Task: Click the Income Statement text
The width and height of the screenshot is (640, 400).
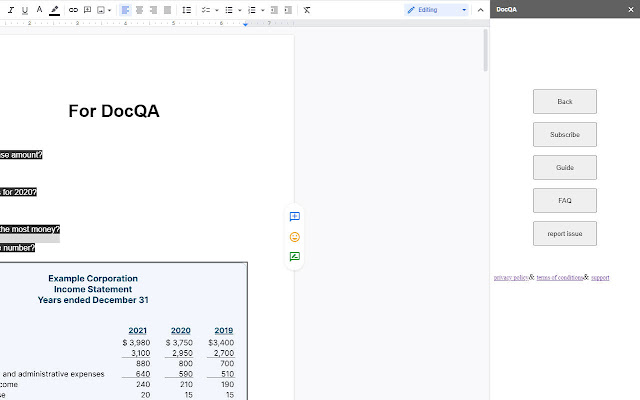Action: pos(93,289)
